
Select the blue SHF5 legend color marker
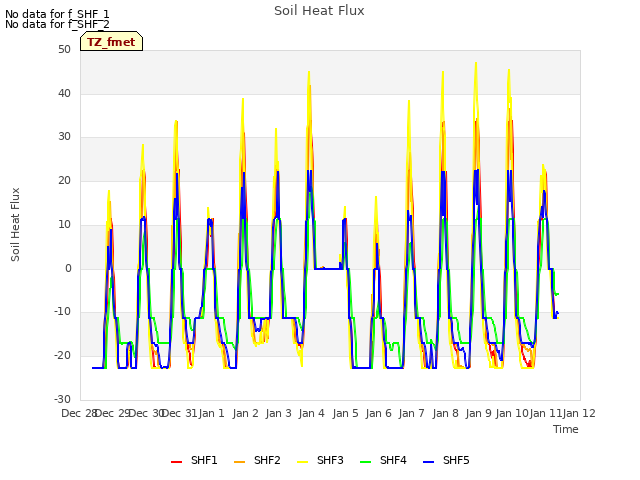click(428, 462)
